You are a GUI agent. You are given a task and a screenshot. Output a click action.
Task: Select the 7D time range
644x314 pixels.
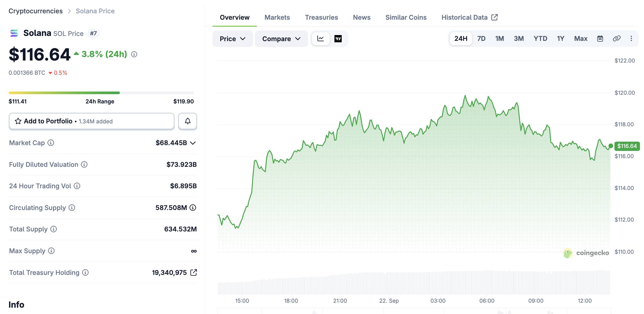(481, 39)
